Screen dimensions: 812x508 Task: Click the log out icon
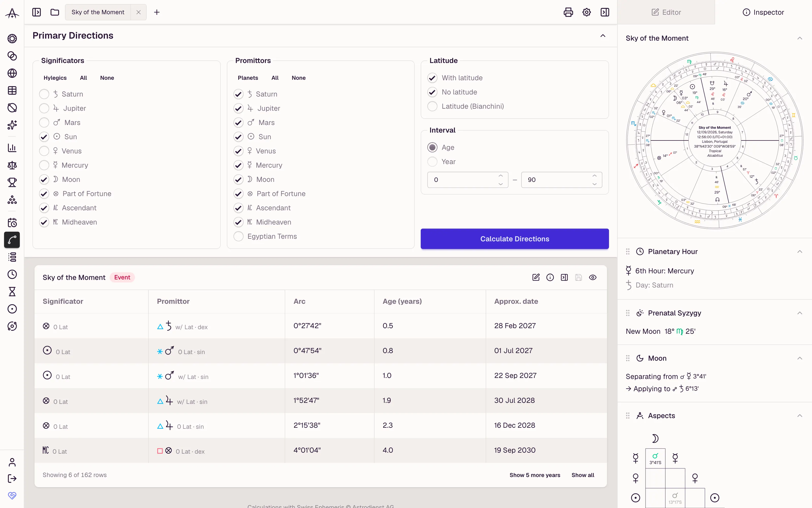pyautogui.click(x=12, y=479)
